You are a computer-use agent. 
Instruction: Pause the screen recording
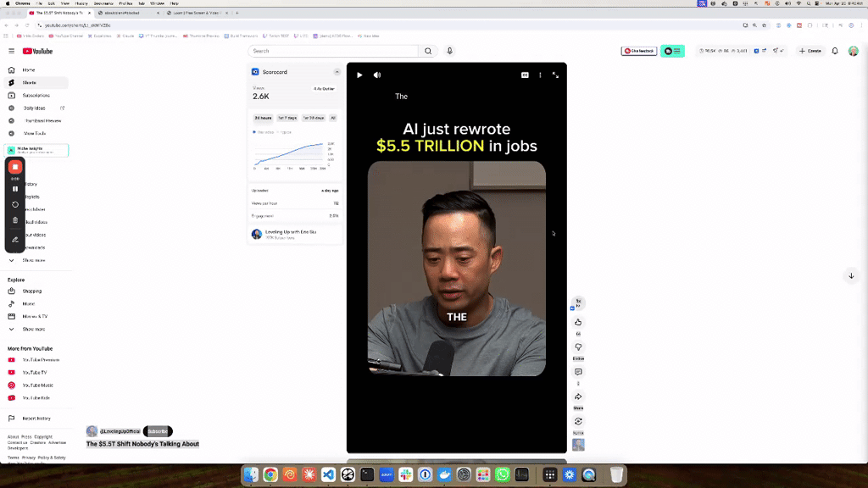[x=15, y=189]
